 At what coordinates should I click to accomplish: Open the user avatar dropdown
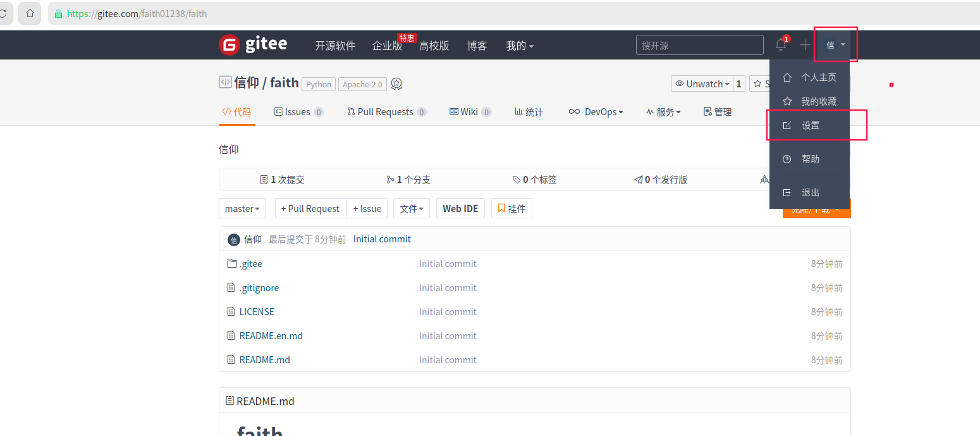coord(835,45)
